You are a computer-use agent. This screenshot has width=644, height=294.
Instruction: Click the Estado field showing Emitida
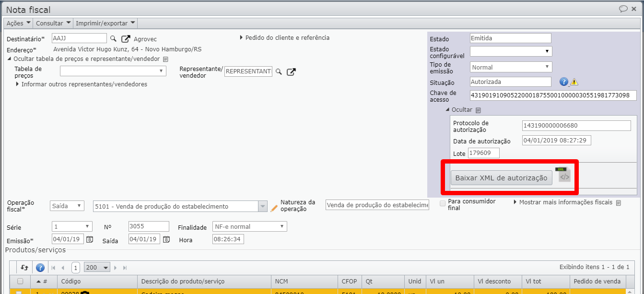(x=511, y=38)
